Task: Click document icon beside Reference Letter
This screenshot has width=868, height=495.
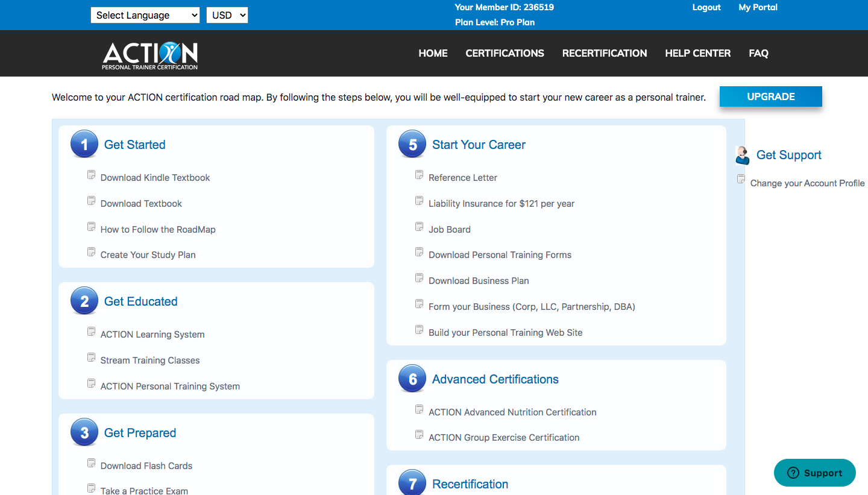Action: [x=419, y=175]
